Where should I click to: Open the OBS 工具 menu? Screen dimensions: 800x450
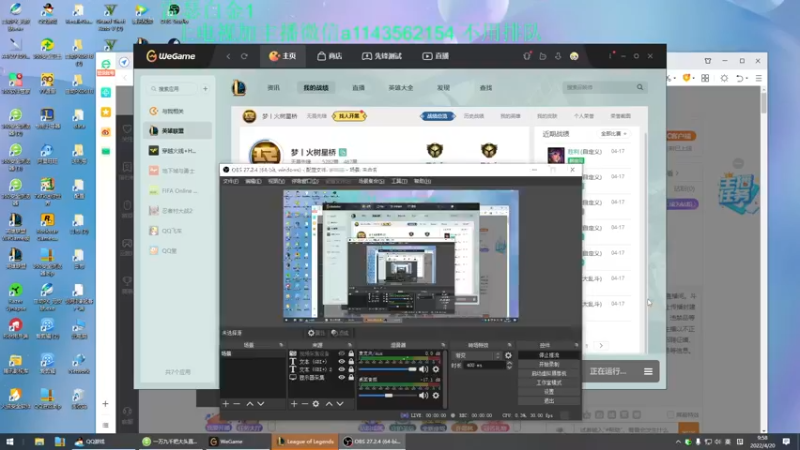(x=399, y=181)
